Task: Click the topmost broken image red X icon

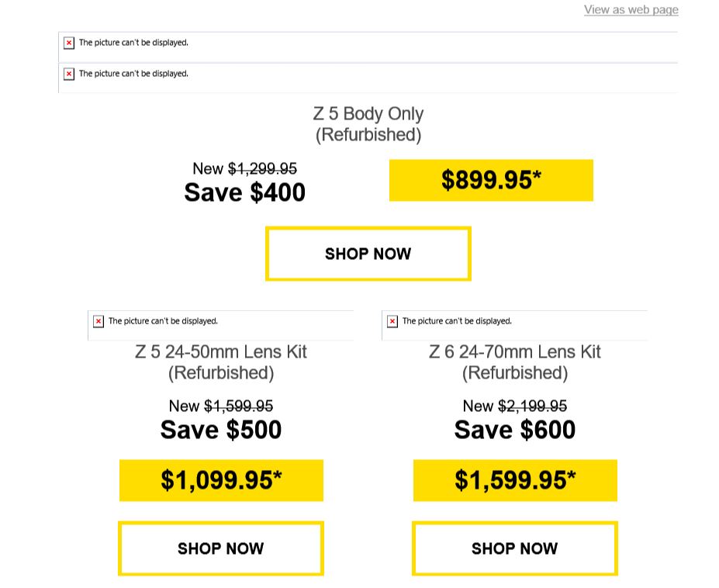Action: (69, 43)
